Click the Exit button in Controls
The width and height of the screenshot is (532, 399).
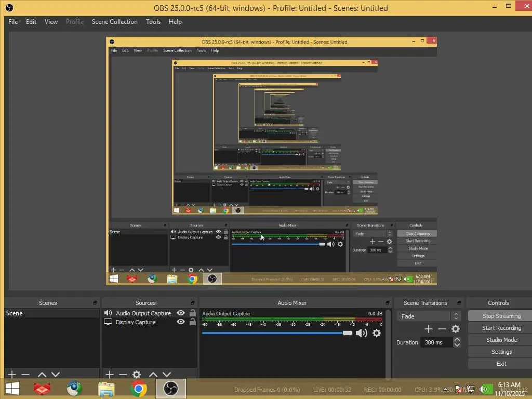[x=501, y=364]
